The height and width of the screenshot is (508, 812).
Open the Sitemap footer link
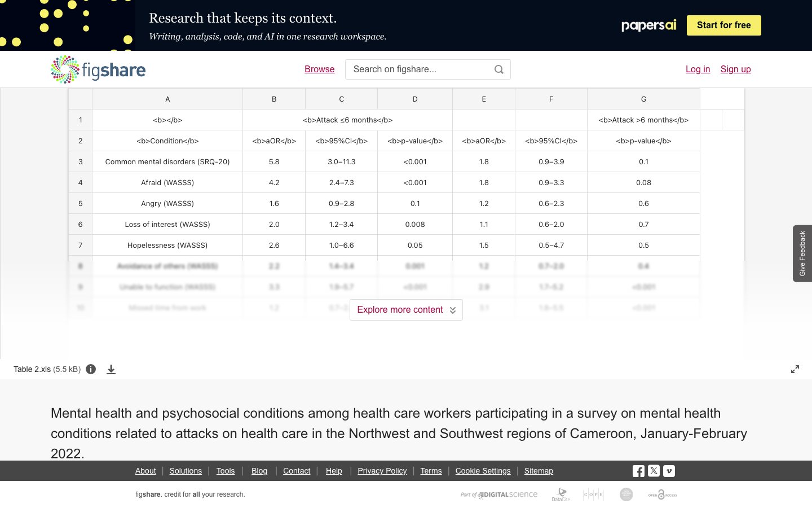539,471
